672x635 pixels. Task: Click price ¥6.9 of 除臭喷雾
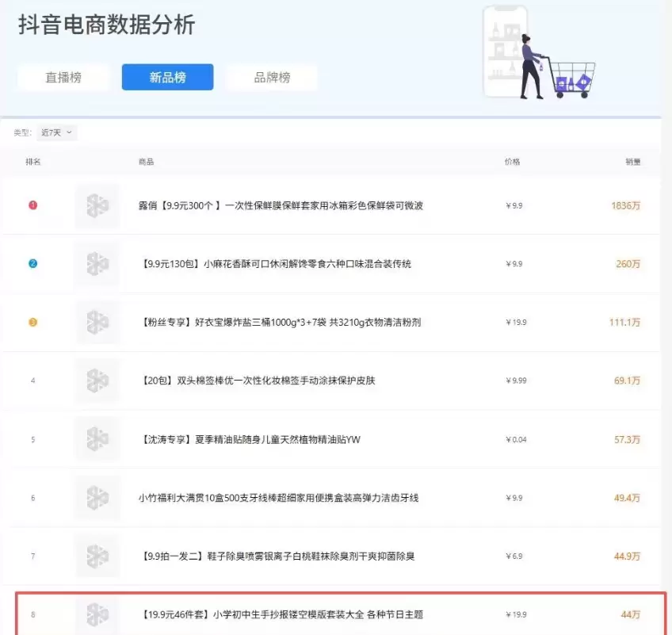click(x=514, y=556)
